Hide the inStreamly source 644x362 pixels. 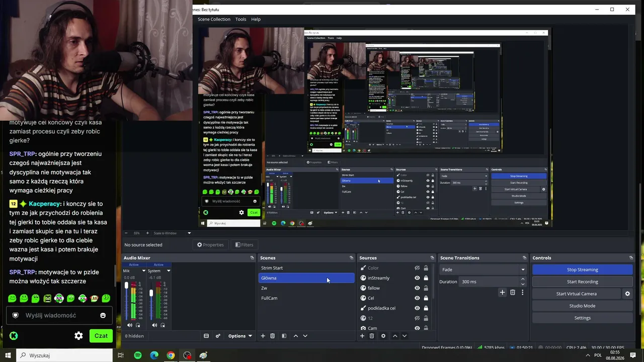pyautogui.click(x=417, y=278)
